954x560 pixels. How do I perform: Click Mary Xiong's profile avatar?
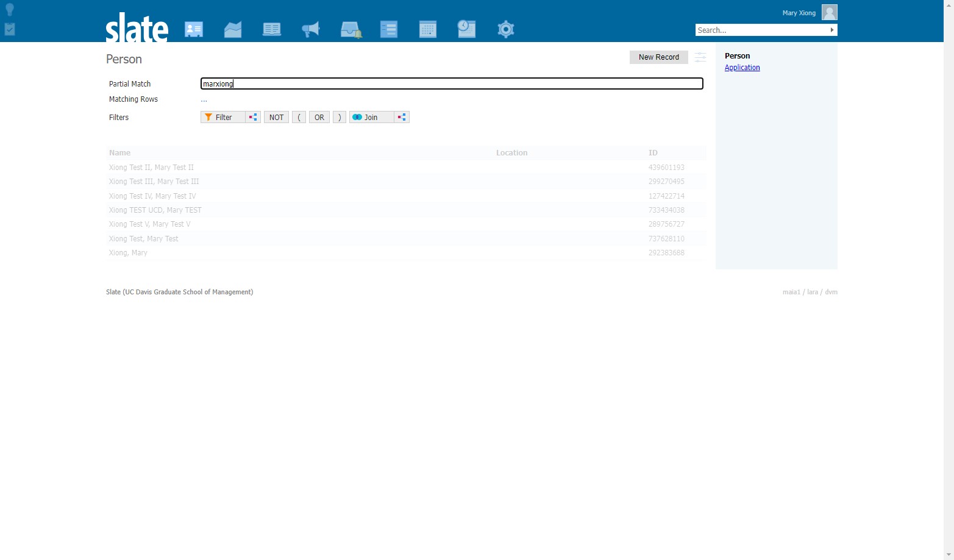tap(830, 12)
